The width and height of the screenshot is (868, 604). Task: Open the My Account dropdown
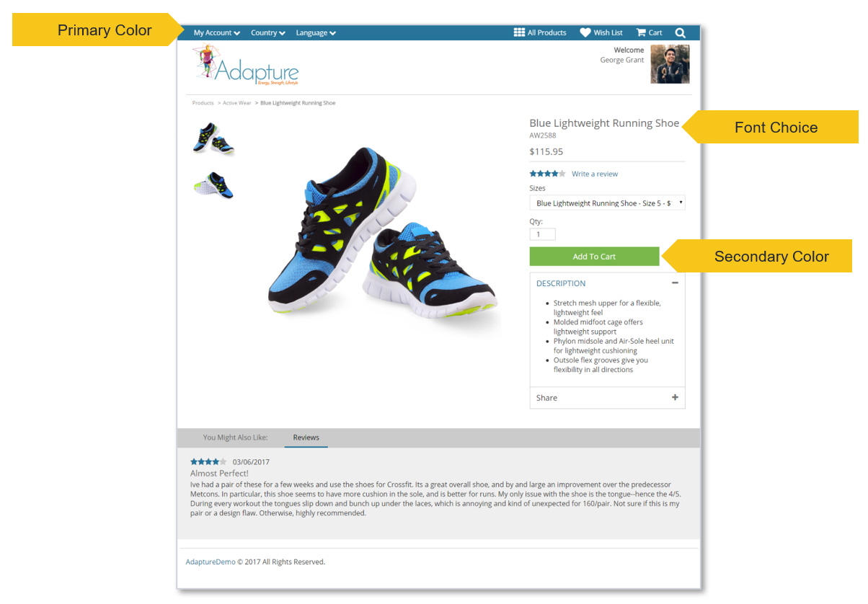pyautogui.click(x=217, y=32)
